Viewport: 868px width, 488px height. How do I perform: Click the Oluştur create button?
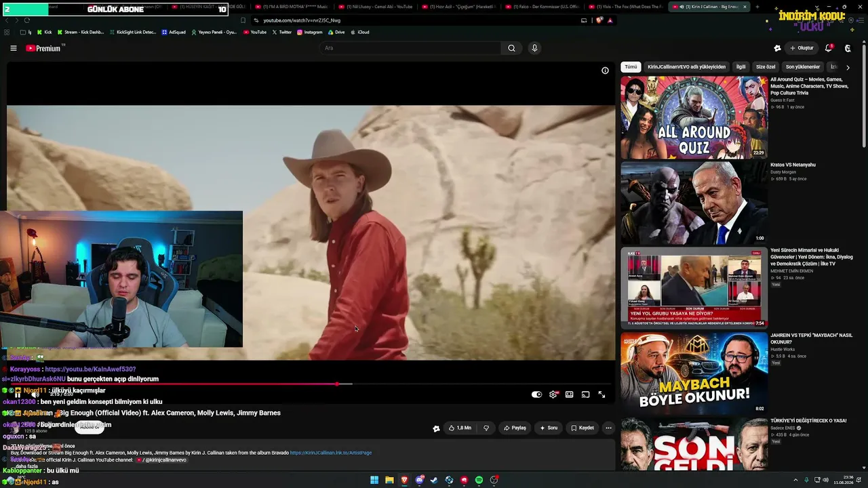[x=802, y=48]
